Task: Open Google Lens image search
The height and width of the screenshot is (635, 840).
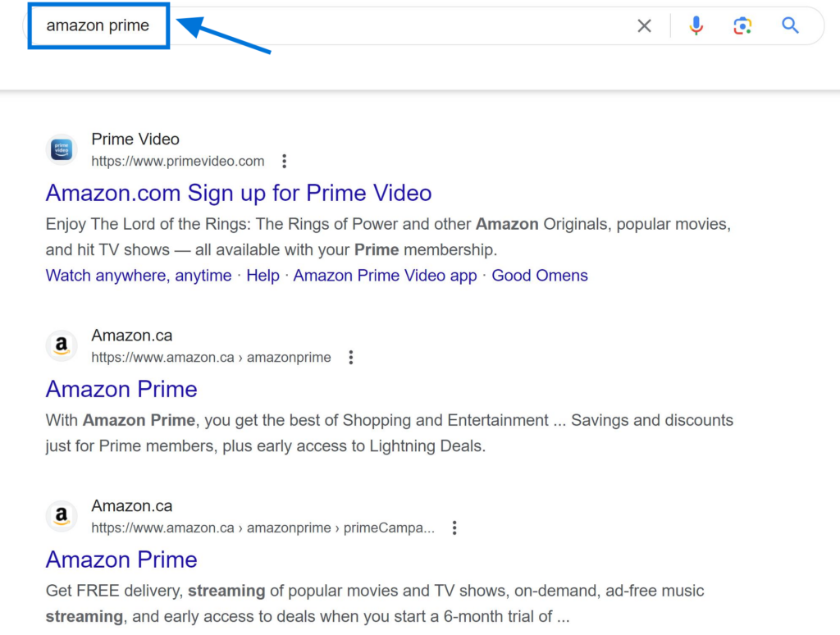Action: 743,25
